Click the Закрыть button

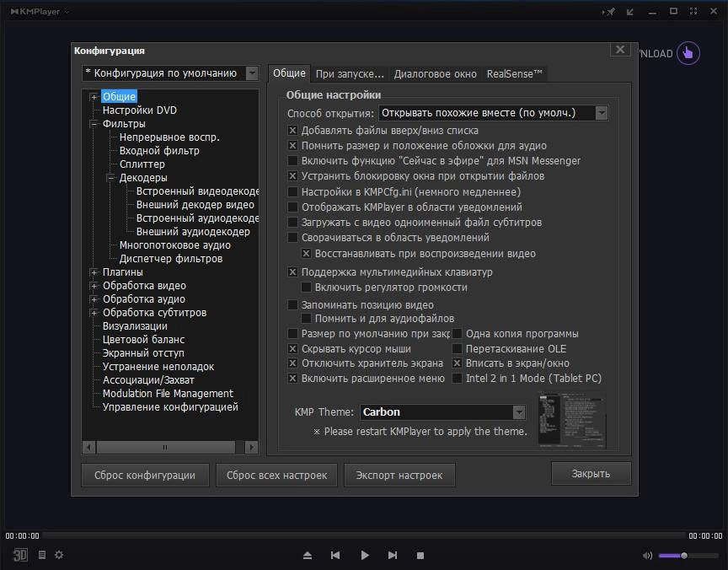[591, 473]
